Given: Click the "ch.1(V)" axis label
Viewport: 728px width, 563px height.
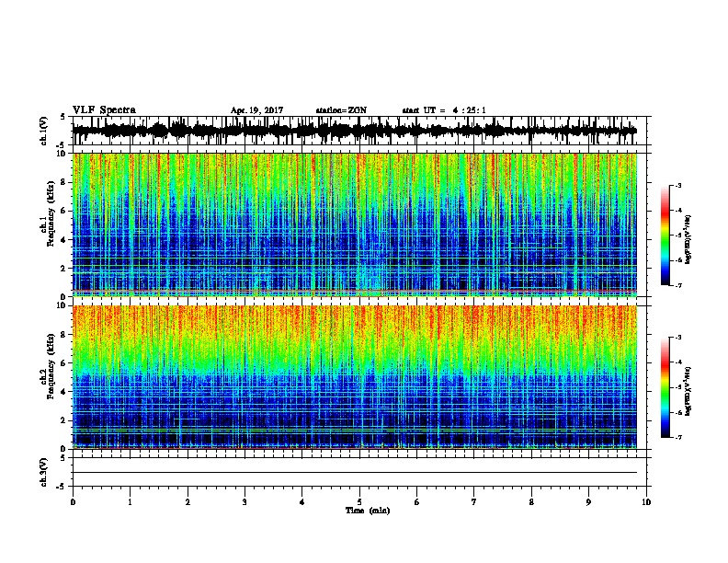Looking at the screenshot, I should (43, 131).
